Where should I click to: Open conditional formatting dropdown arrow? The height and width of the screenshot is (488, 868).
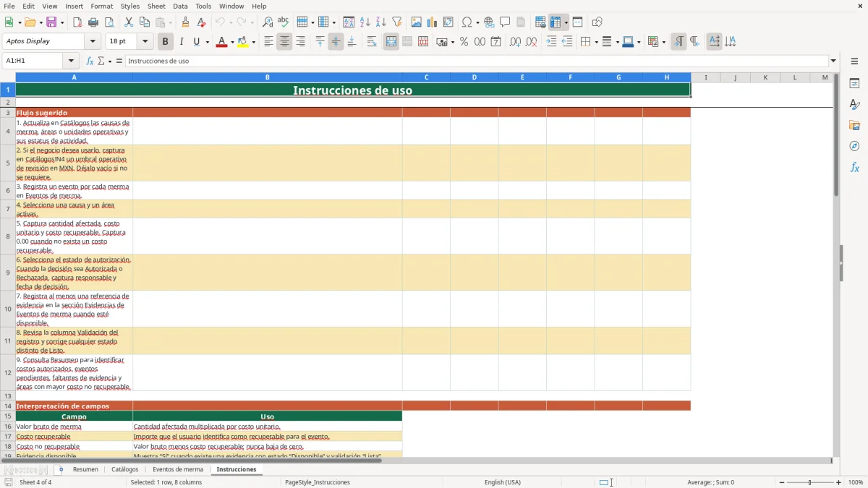pyautogui.click(x=663, y=42)
